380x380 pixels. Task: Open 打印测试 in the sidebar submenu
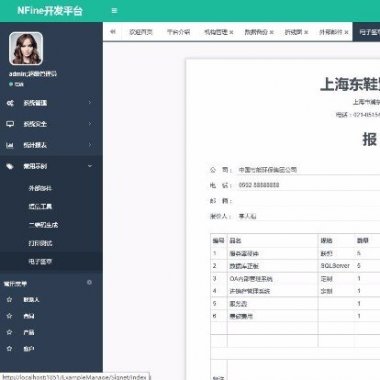[x=40, y=243]
